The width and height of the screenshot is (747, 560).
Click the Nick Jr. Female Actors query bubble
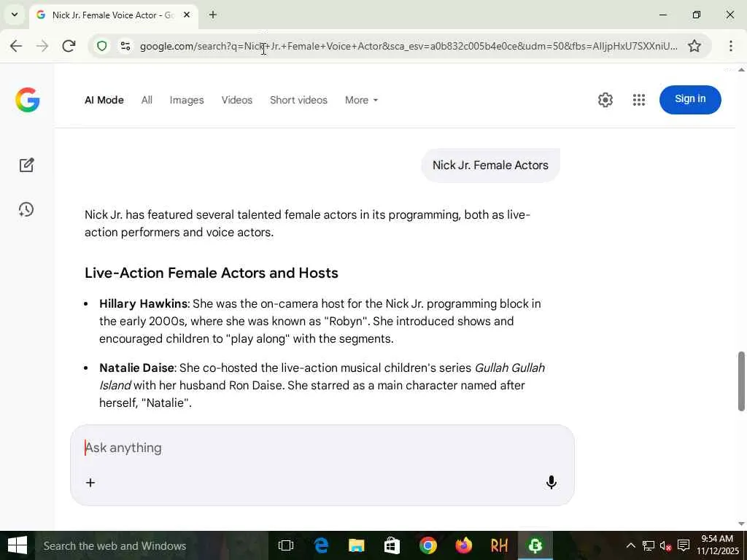tap(490, 166)
